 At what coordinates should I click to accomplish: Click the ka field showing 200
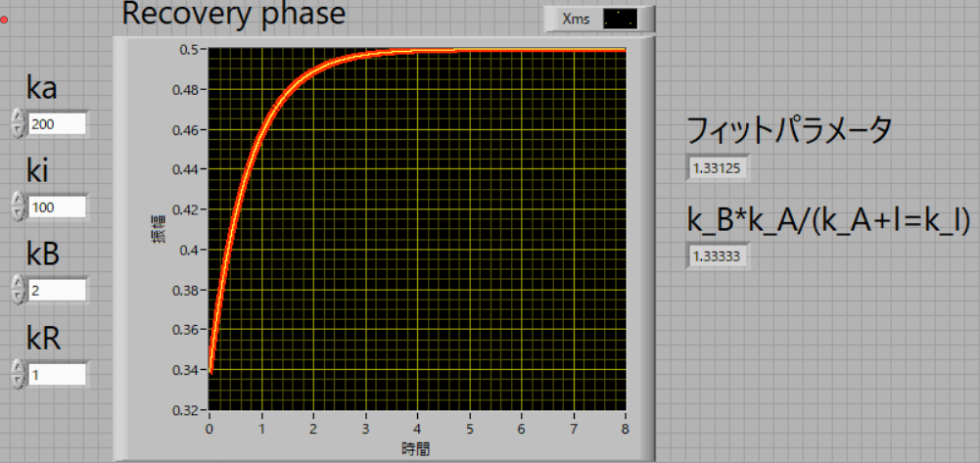(x=57, y=123)
